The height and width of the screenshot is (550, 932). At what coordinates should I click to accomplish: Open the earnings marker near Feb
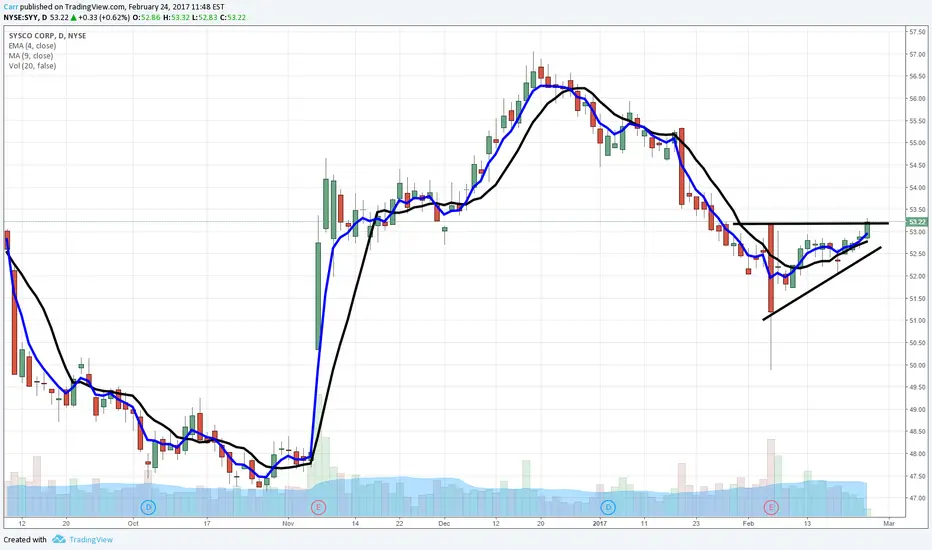[x=771, y=507]
